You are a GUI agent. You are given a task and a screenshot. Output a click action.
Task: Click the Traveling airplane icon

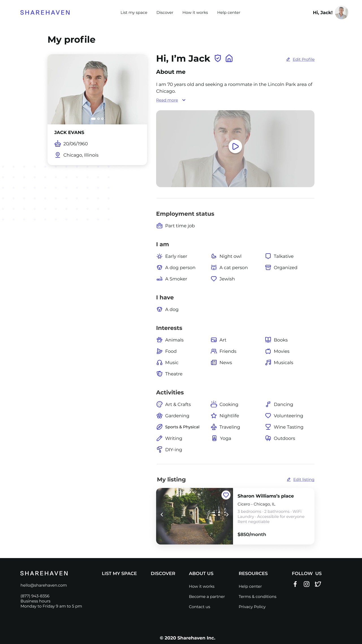214,427
